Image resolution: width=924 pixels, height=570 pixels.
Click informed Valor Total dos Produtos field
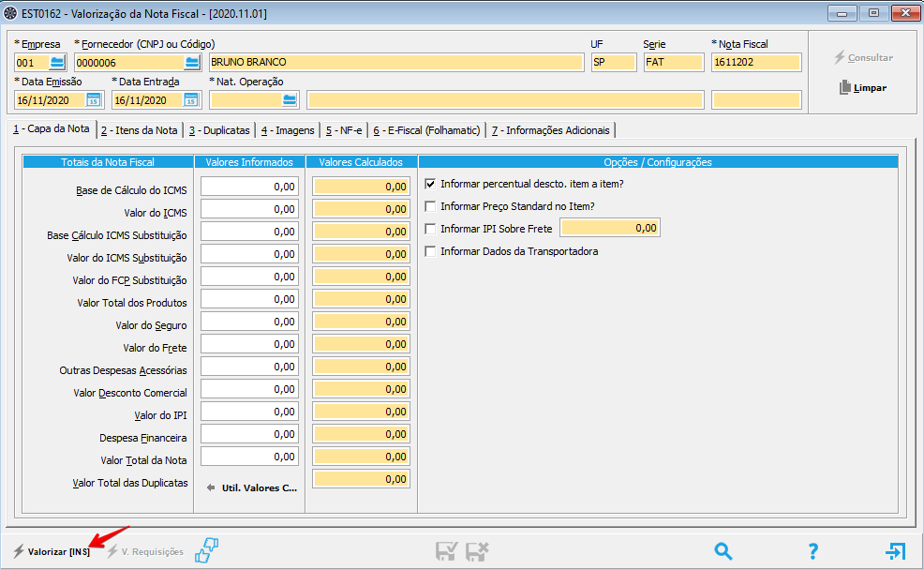point(250,299)
